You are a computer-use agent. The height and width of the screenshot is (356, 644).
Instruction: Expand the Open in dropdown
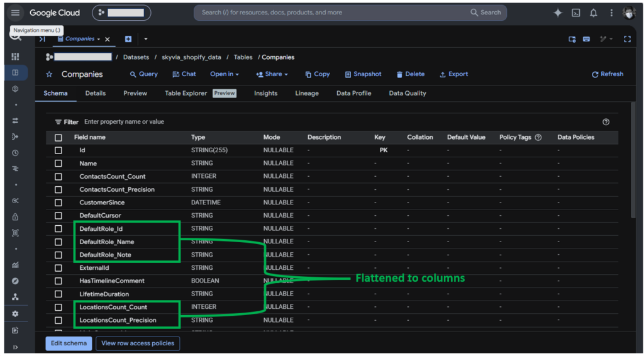click(225, 74)
